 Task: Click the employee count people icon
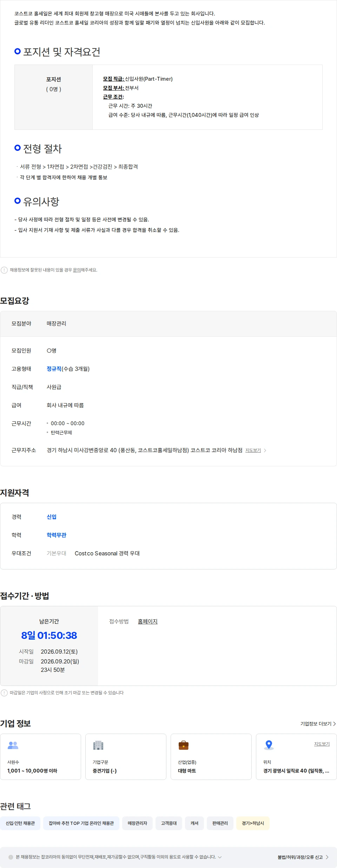pyautogui.click(x=13, y=745)
